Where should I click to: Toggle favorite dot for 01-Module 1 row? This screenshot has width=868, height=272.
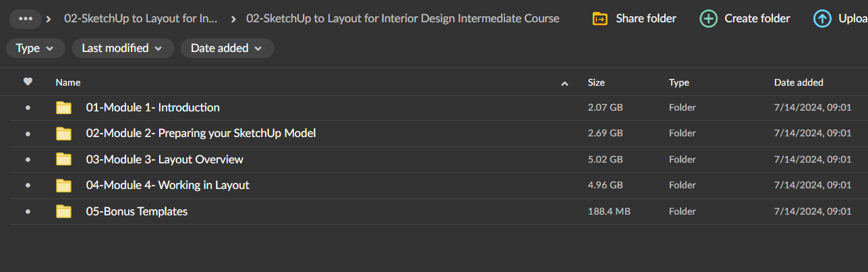[28, 108]
